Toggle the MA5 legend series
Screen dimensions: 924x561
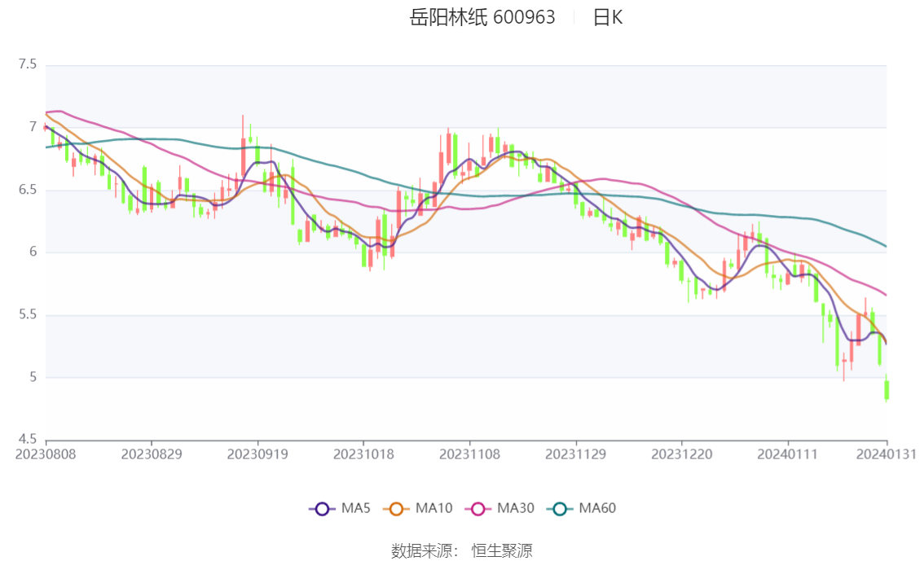click(x=340, y=509)
